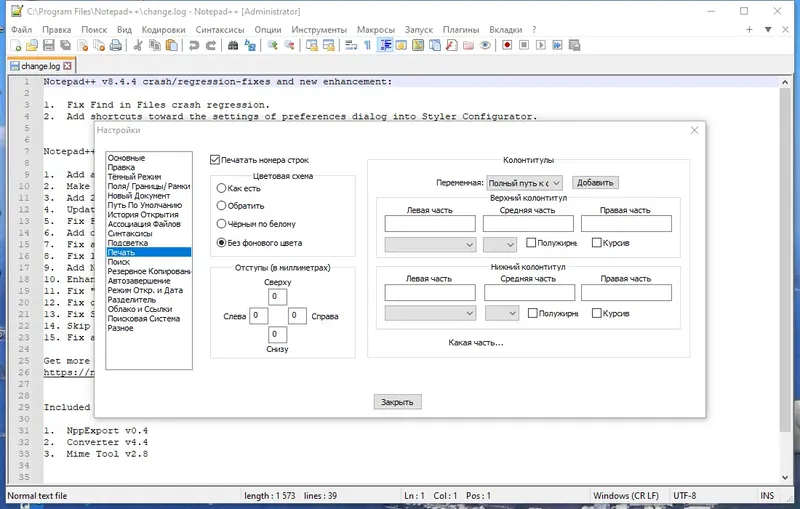Click the Zoom In toolbar icon
Screen dimensions: 800x509
272,45
